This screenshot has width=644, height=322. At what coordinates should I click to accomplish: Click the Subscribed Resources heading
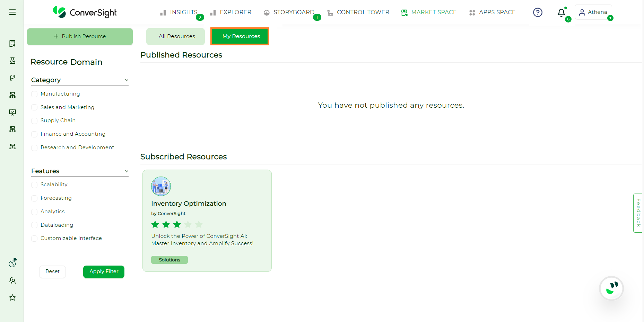pyautogui.click(x=183, y=157)
